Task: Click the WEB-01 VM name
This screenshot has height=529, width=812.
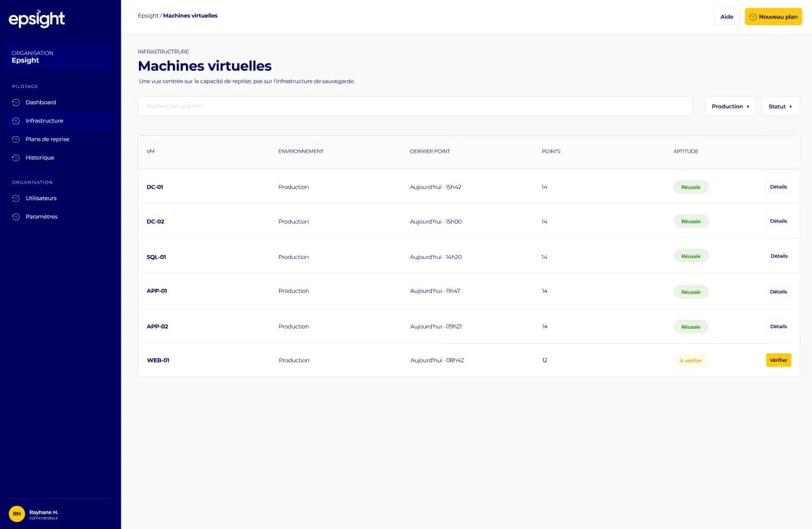Action: [x=158, y=361]
